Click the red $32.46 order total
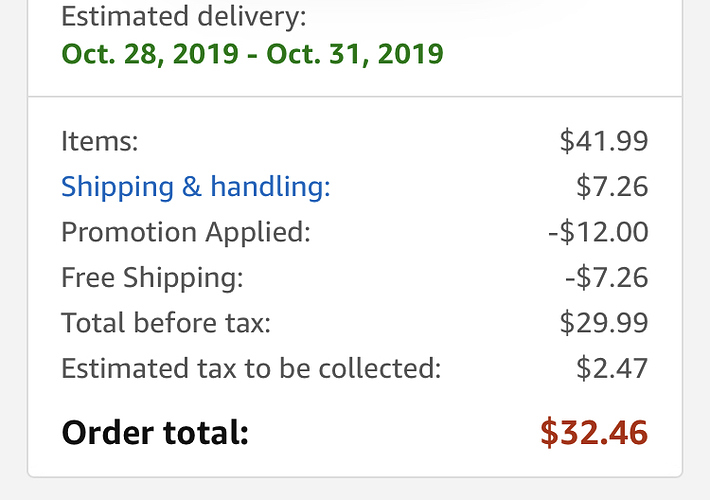Image resolution: width=710 pixels, height=500 pixels. coord(594,432)
